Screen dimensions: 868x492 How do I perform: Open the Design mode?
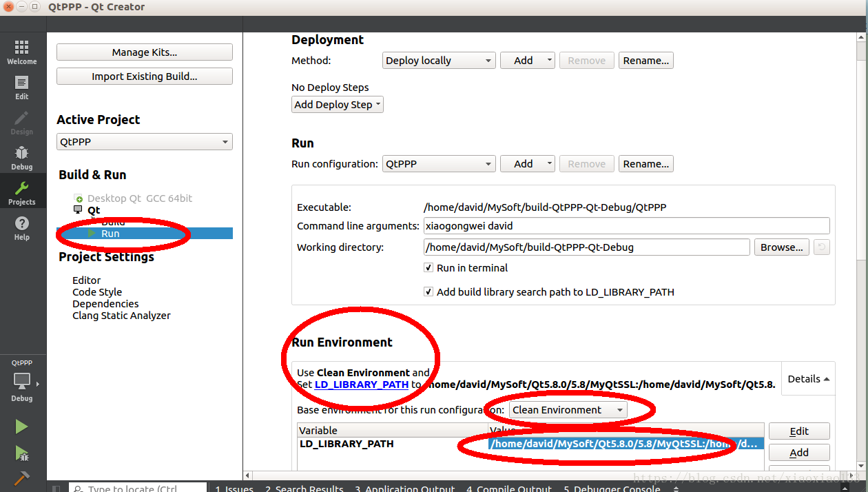tap(22, 122)
